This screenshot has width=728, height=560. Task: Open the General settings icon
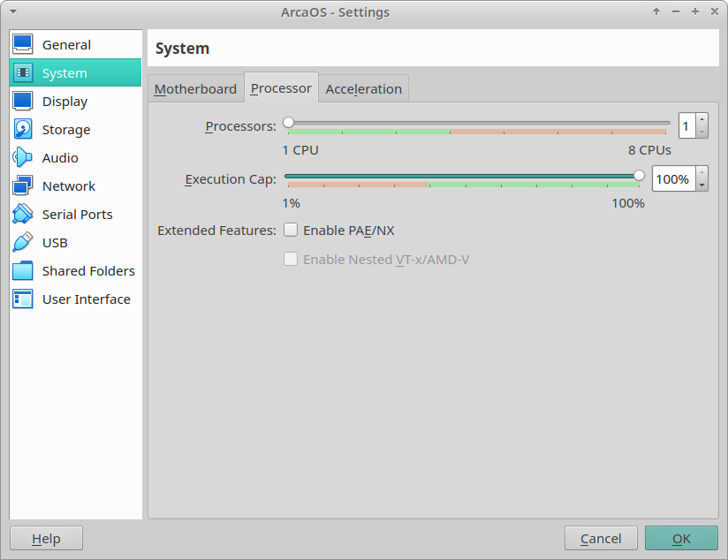[x=23, y=45]
